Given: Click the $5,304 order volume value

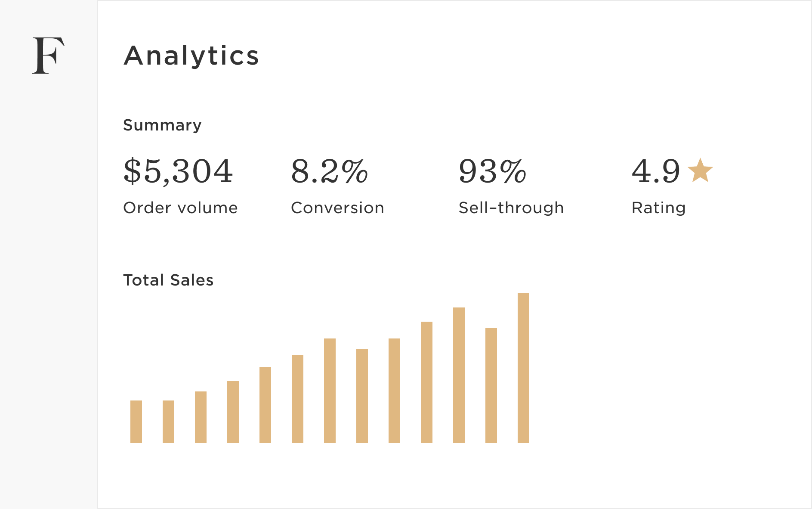Looking at the screenshot, I should (x=178, y=171).
